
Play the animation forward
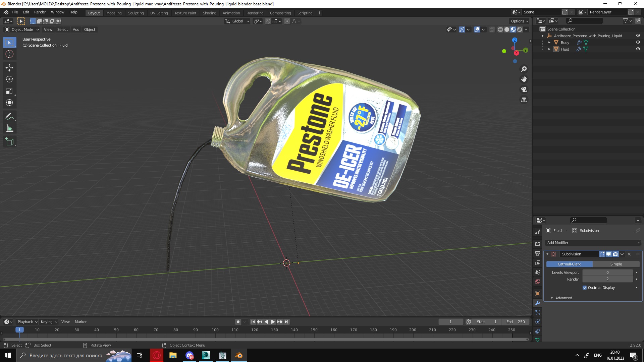(273, 322)
